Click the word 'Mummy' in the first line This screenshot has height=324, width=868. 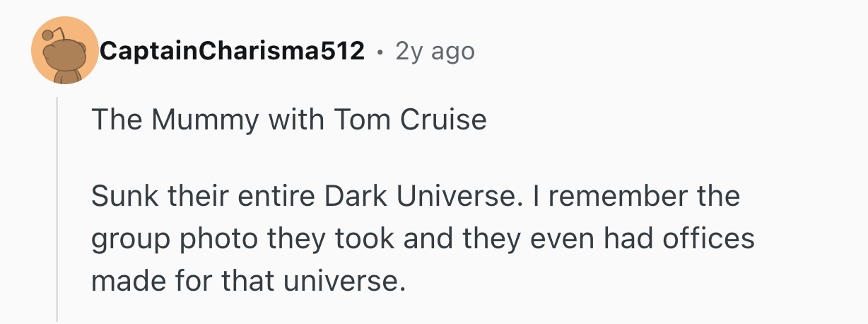pyautogui.click(x=204, y=120)
